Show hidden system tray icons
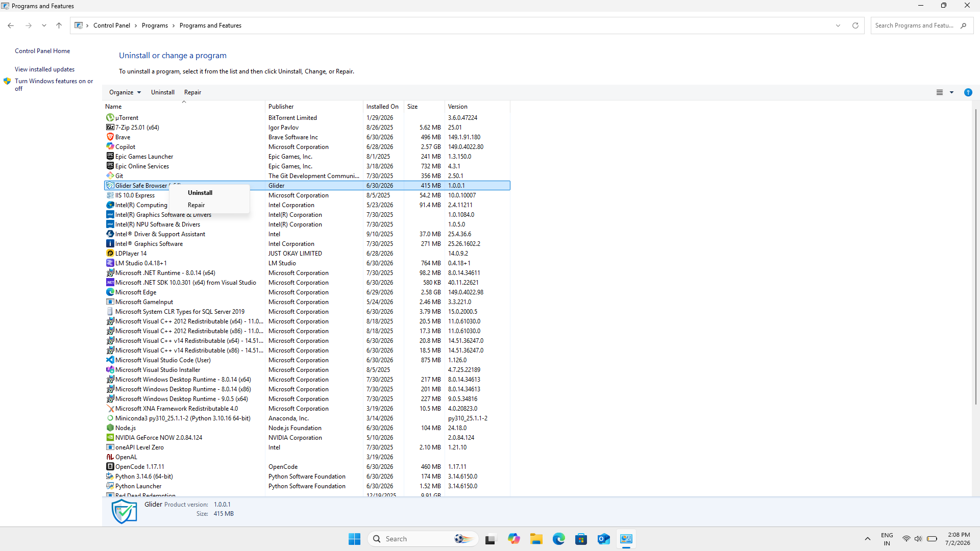 [867, 539]
